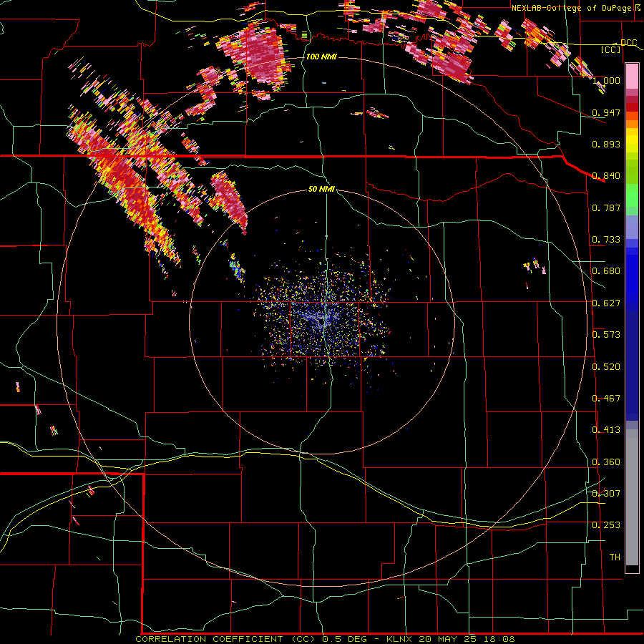Click the [CC] units label above color bar
The height and width of the screenshot is (644, 644).
point(611,49)
